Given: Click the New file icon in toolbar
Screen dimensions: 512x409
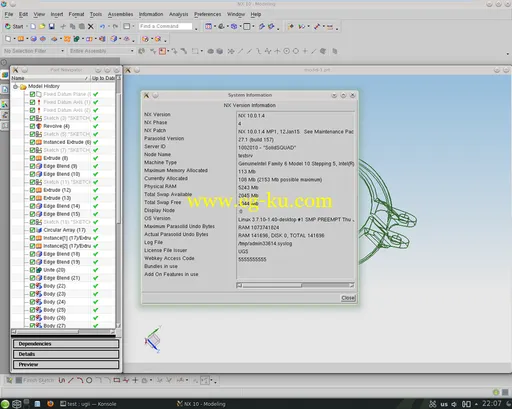Looking at the screenshot, I should click(33, 26).
